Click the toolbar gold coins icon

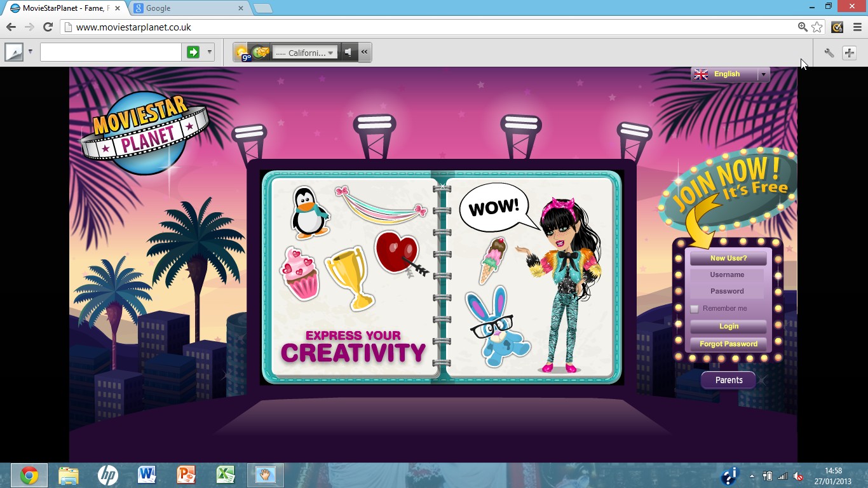(x=261, y=52)
